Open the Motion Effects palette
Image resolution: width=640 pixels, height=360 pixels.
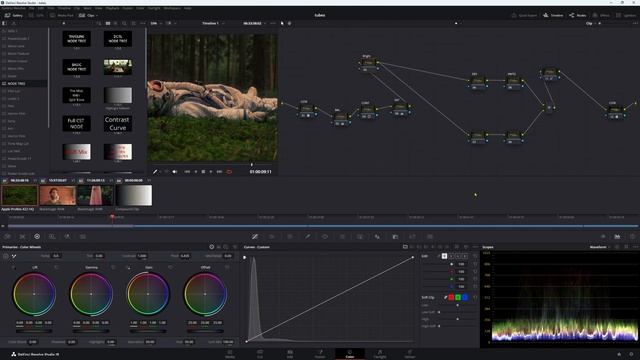[82, 236]
